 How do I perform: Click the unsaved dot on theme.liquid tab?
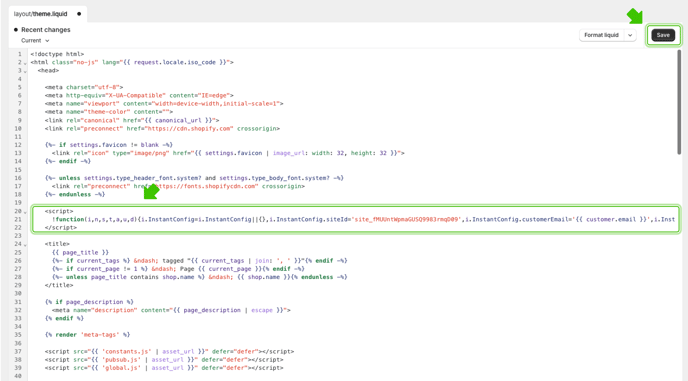(79, 14)
